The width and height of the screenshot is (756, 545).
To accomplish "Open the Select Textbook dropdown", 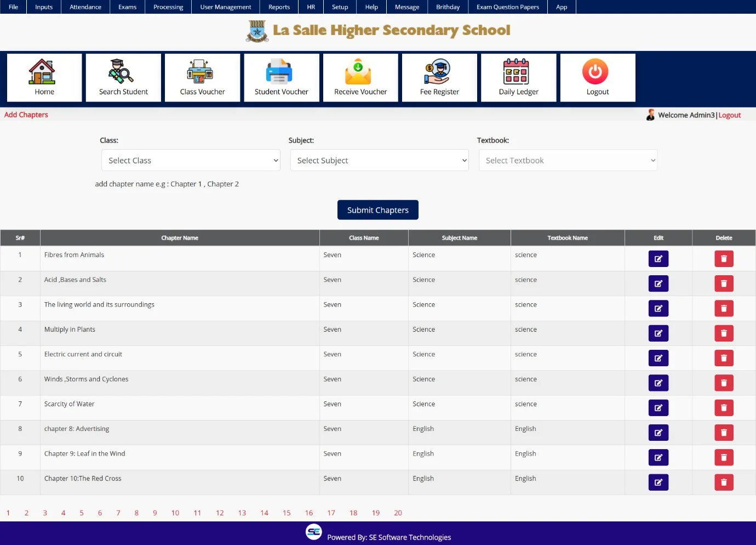I will (568, 161).
